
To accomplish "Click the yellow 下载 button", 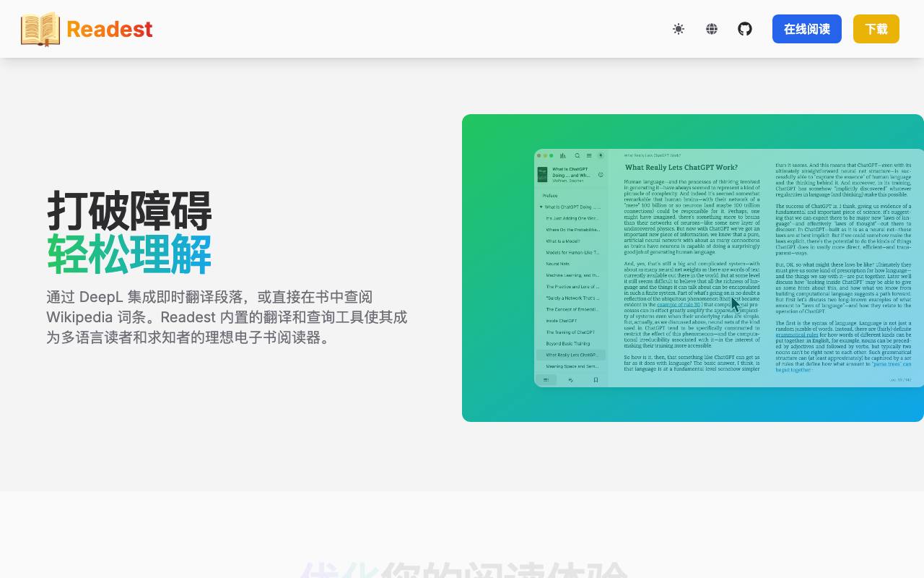I will click(876, 29).
